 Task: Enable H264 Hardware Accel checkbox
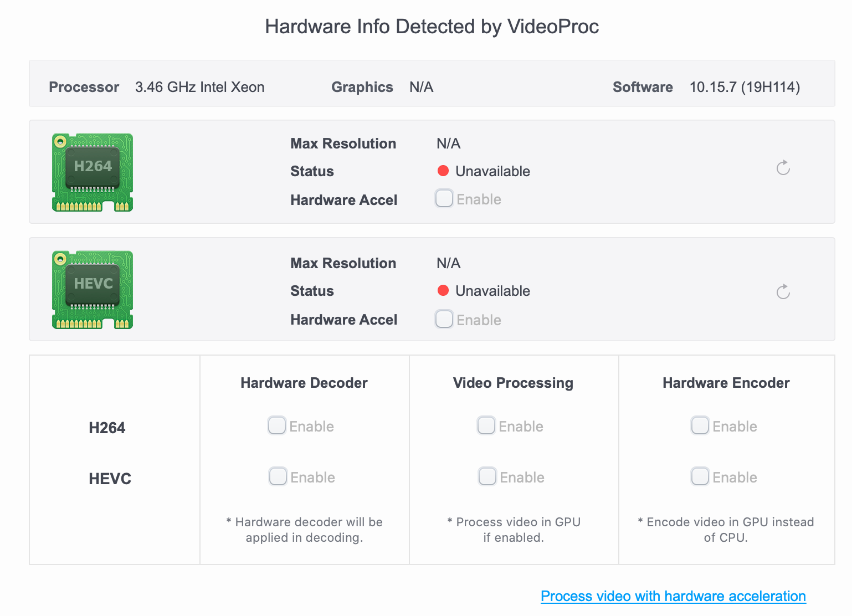[x=444, y=198]
